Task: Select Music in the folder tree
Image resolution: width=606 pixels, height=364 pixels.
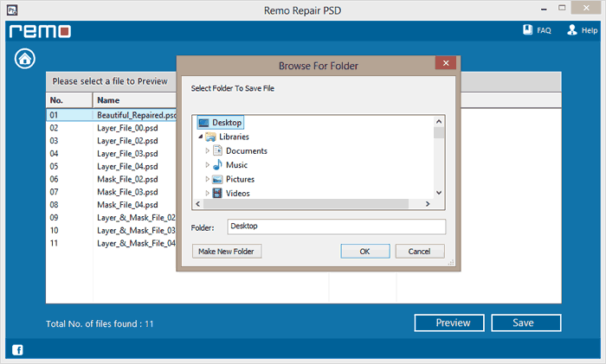Action: 236,165
